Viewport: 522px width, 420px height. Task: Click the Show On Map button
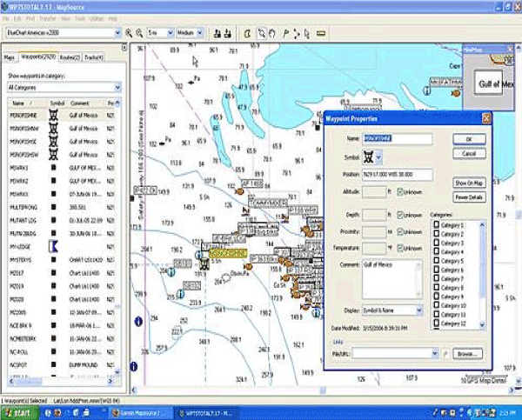click(469, 184)
